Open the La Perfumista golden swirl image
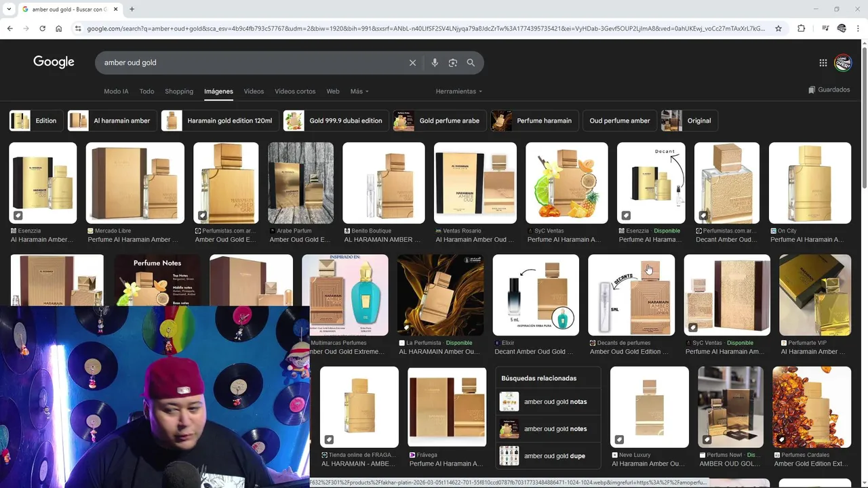This screenshot has width=868, height=488. tap(440, 295)
